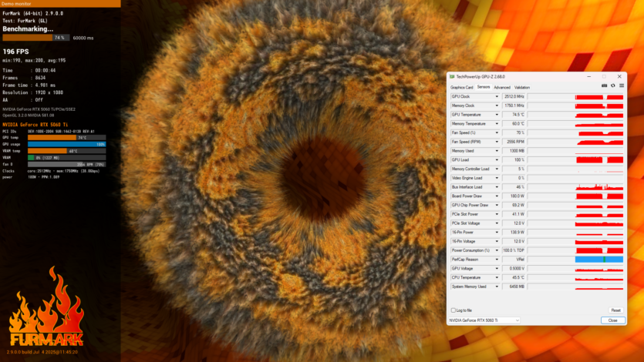The width and height of the screenshot is (644, 362).
Task: Open the GPU Voltage dropdown
Action: tap(497, 269)
